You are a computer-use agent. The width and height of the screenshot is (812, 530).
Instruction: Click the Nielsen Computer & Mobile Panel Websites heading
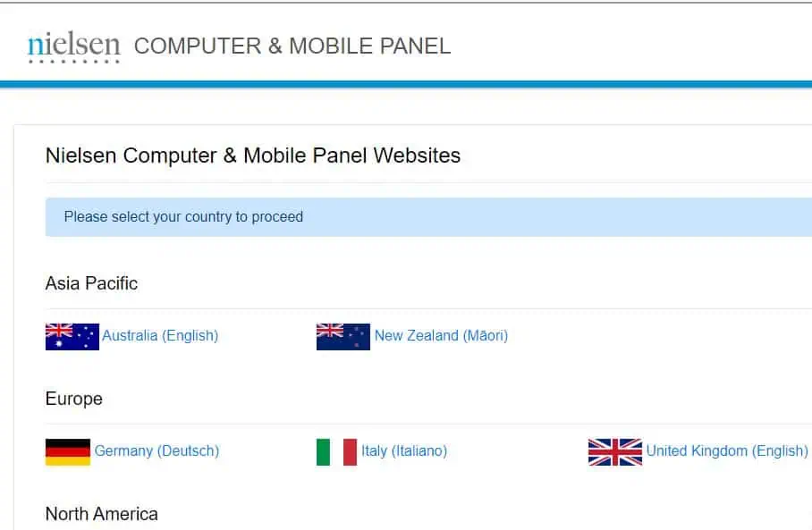tap(253, 156)
